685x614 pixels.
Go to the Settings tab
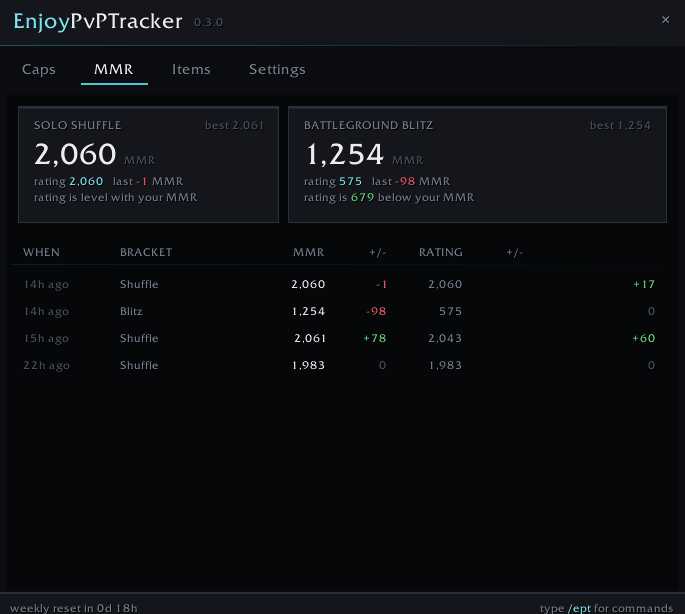pyautogui.click(x=277, y=70)
